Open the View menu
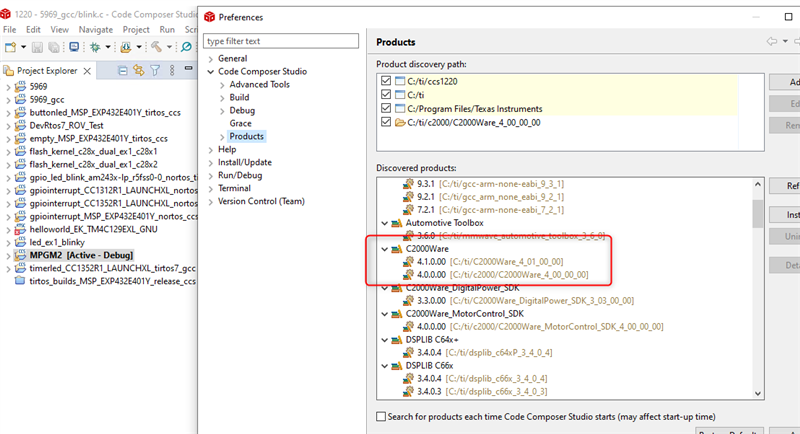800x434 pixels. click(59, 30)
